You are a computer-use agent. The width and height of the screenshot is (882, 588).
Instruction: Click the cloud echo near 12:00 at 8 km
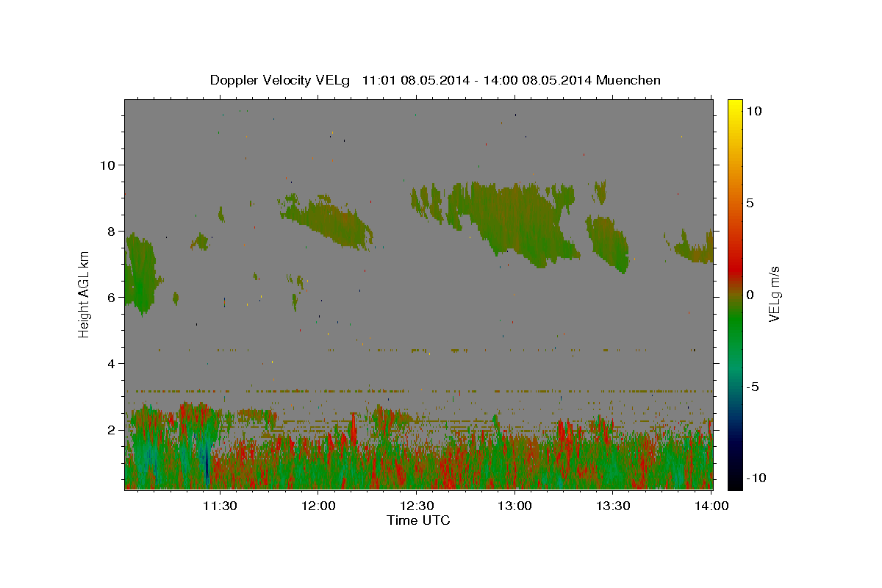(327, 220)
